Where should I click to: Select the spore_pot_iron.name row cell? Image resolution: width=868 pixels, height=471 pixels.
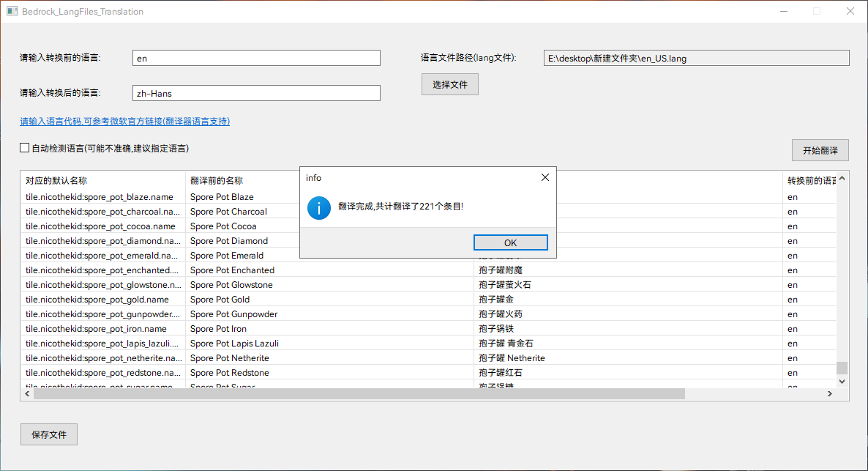point(96,329)
